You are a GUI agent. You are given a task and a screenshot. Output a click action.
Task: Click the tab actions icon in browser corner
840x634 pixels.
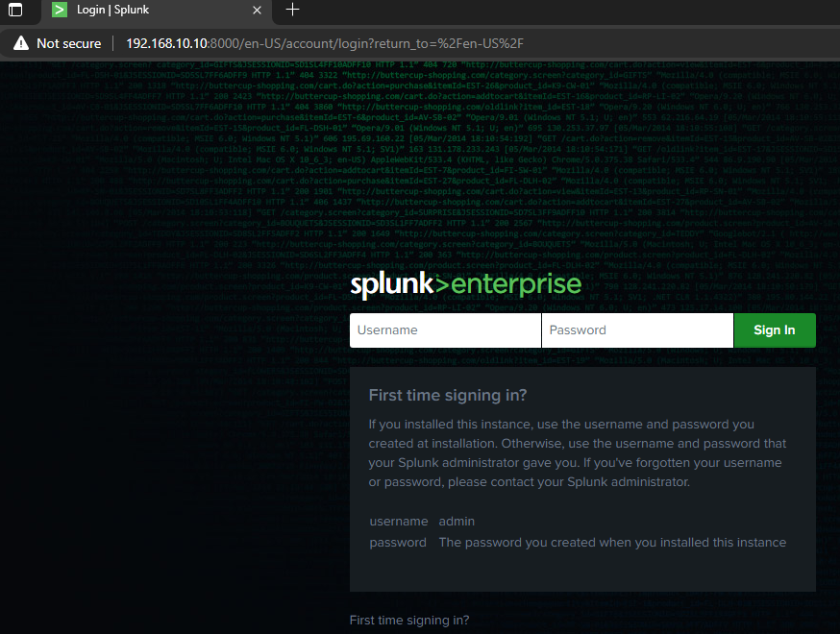[x=15, y=10]
